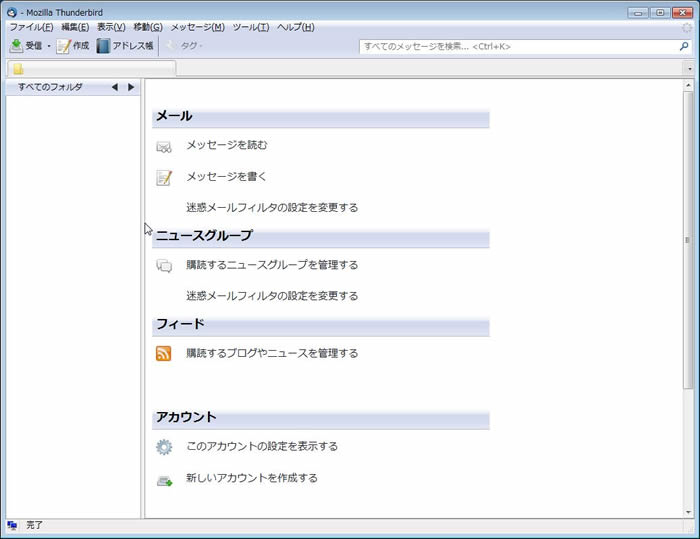The image size is (700, 539).
Task: Switch to previous folder view with left arrow
Action: (115, 87)
